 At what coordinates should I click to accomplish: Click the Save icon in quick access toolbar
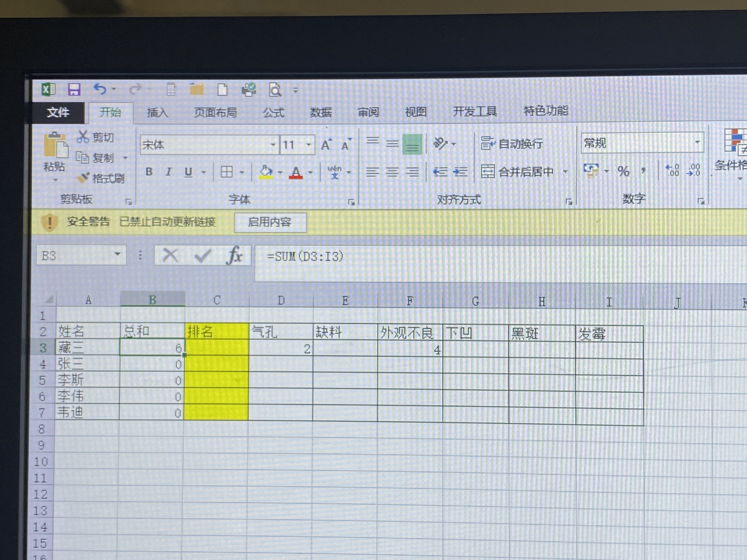pyautogui.click(x=74, y=90)
